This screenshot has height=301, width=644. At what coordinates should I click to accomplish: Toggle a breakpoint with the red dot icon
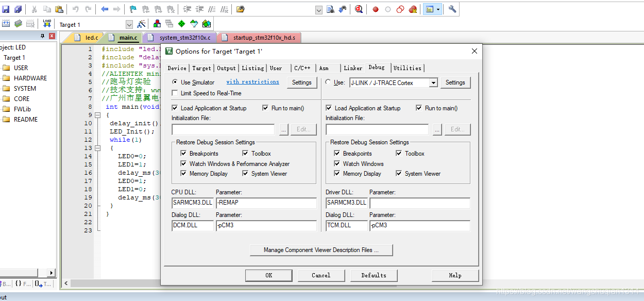pos(376,9)
